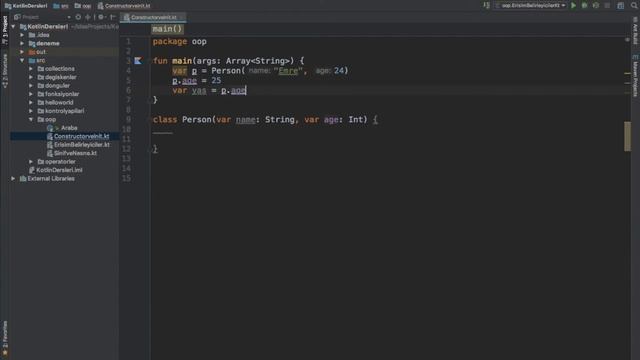
Task: Click run gutter Kotlin icon beside main
Action: point(138,61)
